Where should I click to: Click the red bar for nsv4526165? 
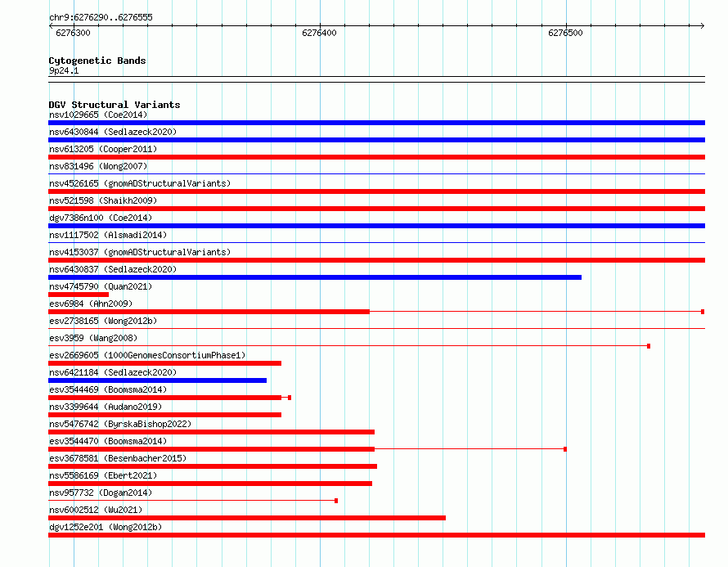tap(376, 191)
